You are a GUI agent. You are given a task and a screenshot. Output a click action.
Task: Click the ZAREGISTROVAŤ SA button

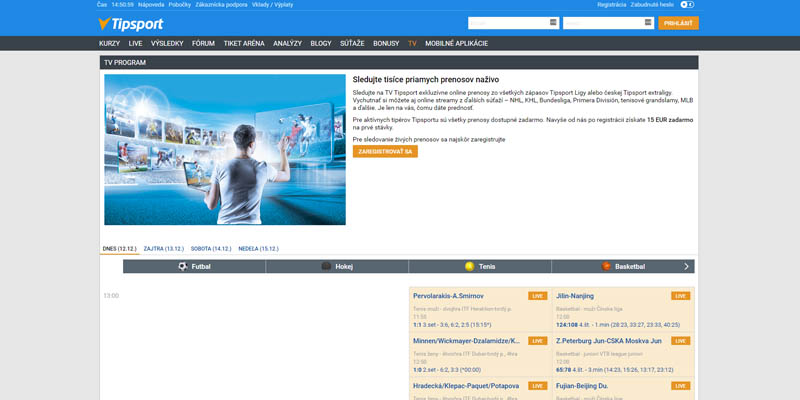pos(385,152)
